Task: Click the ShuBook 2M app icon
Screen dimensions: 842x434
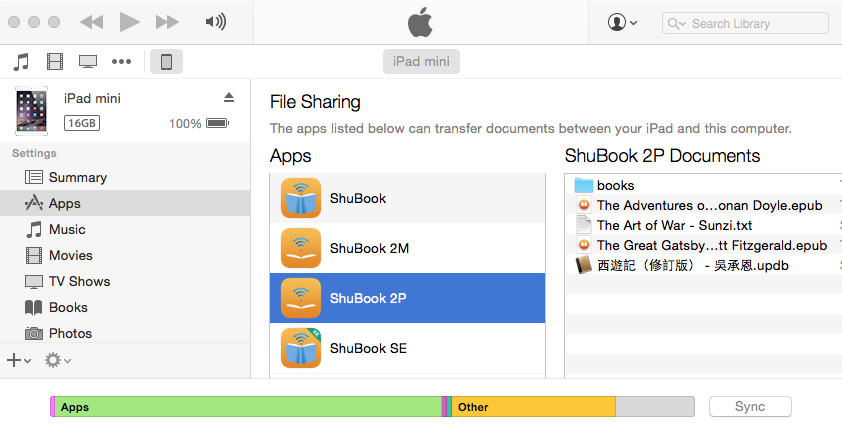Action: coord(301,248)
